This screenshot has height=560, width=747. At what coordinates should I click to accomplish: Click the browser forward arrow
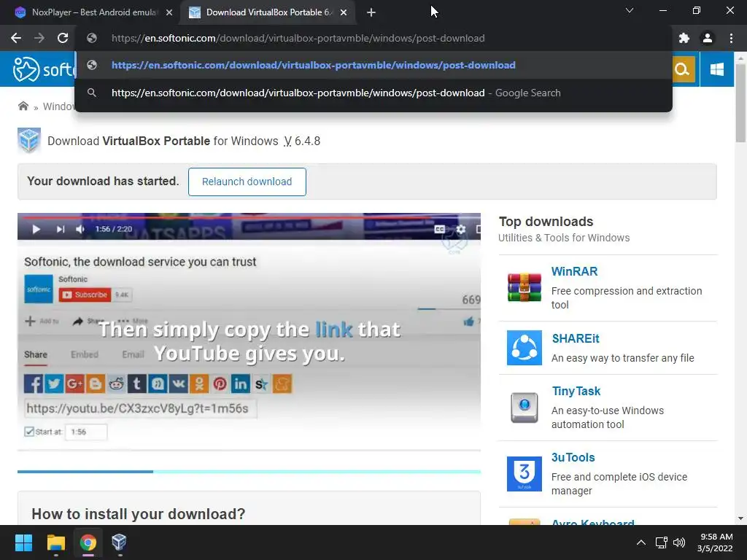39,38
